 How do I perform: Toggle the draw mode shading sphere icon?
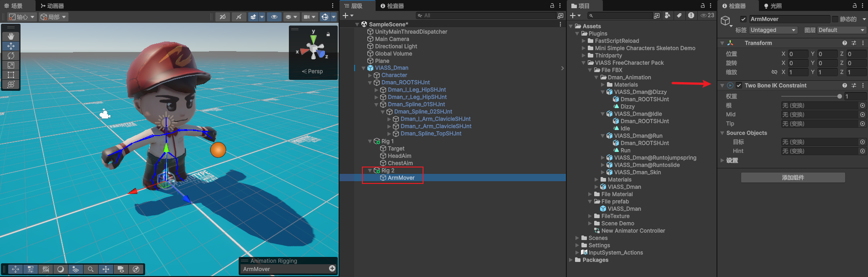click(61, 269)
